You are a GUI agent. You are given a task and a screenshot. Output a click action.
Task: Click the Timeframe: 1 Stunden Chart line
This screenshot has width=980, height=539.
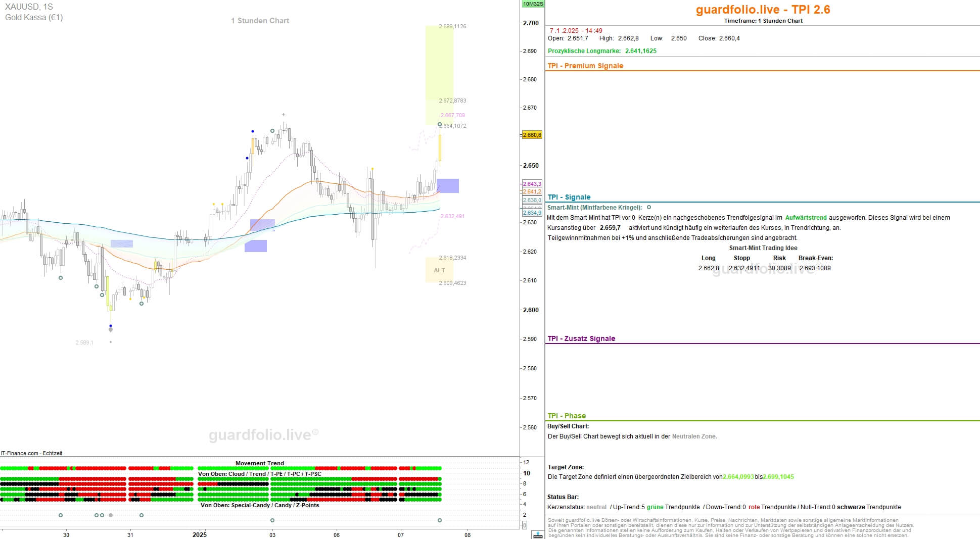point(763,21)
